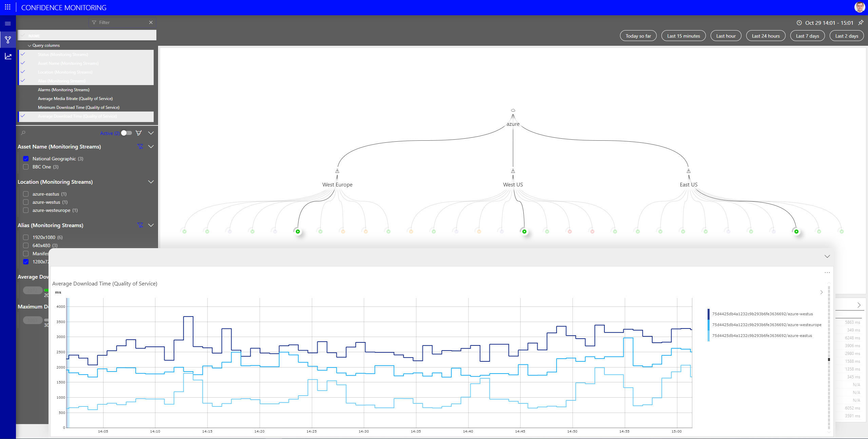Collapse the chart legend arrow

click(x=821, y=292)
